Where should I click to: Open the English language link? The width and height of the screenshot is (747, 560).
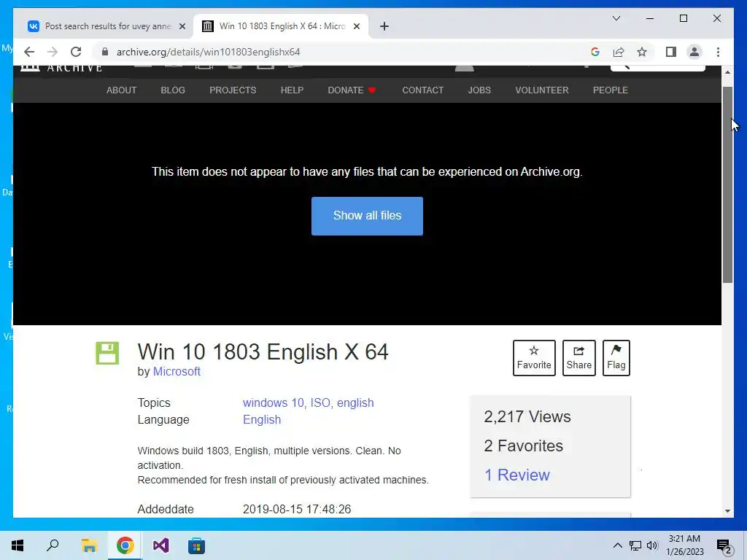tap(262, 419)
